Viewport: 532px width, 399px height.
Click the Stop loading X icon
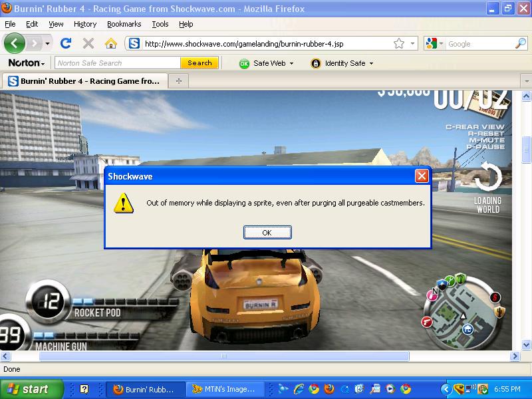88,43
